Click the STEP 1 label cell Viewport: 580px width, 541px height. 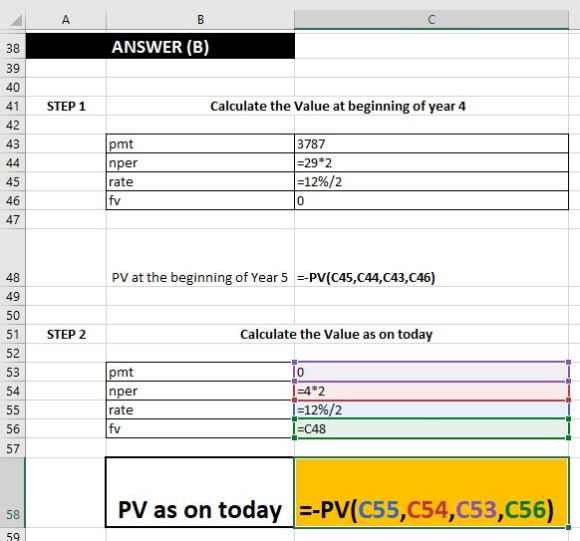(66, 106)
